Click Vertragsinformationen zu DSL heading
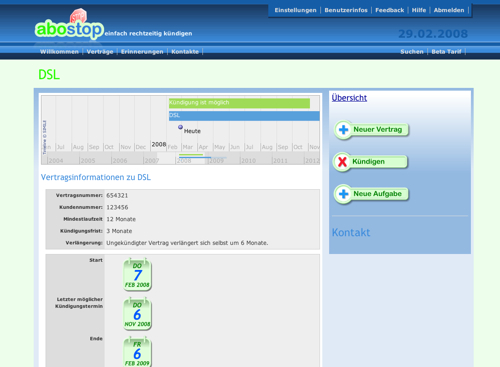This screenshot has height=367, width=500. (96, 177)
